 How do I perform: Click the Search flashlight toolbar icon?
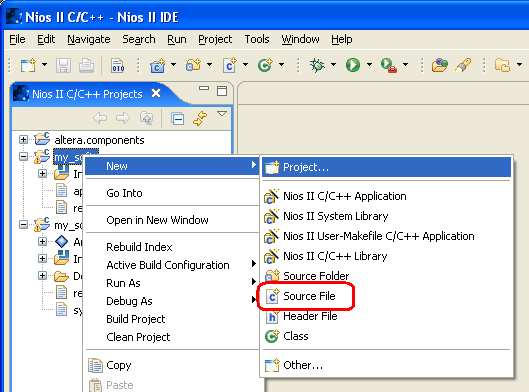(464, 65)
